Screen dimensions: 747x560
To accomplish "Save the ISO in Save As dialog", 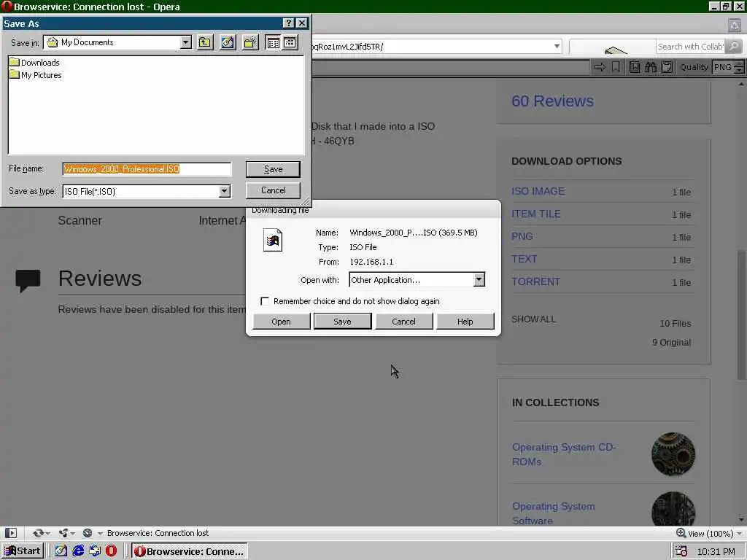I will [x=273, y=169].
